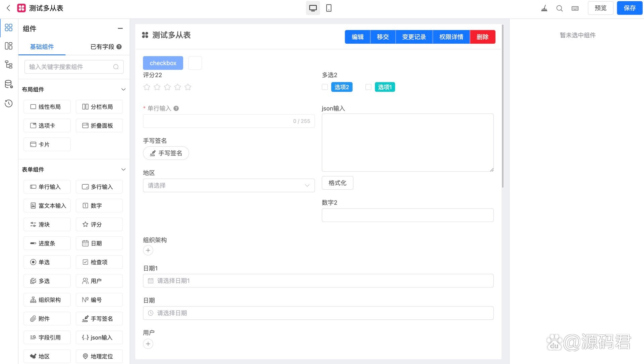644x364 pixels.
Task: Click the empty box beside checkbox button
Action: pyautogui.click(x=195, y=63)
